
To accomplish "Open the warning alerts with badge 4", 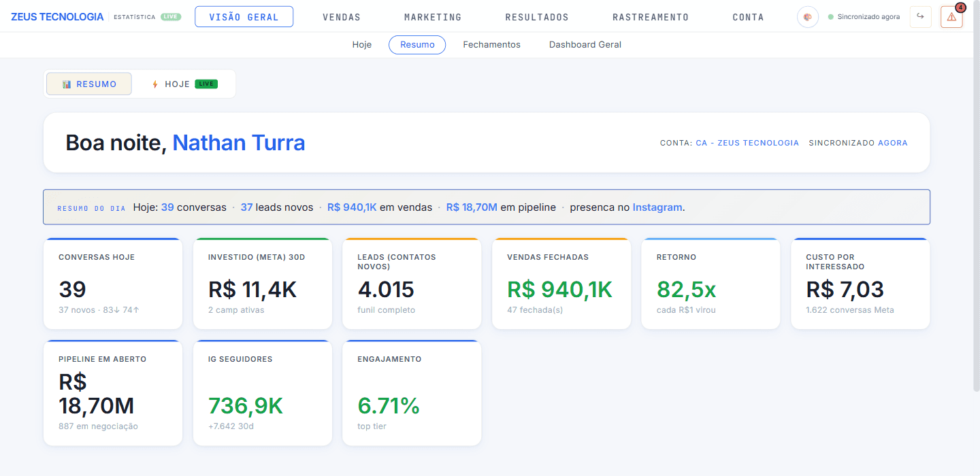I will 951,17.
